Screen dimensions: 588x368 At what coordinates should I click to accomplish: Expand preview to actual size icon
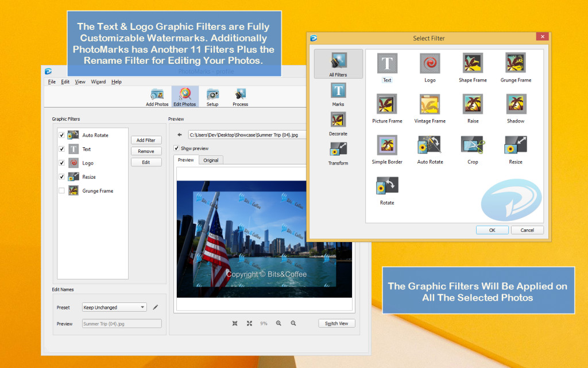(249, 323)
